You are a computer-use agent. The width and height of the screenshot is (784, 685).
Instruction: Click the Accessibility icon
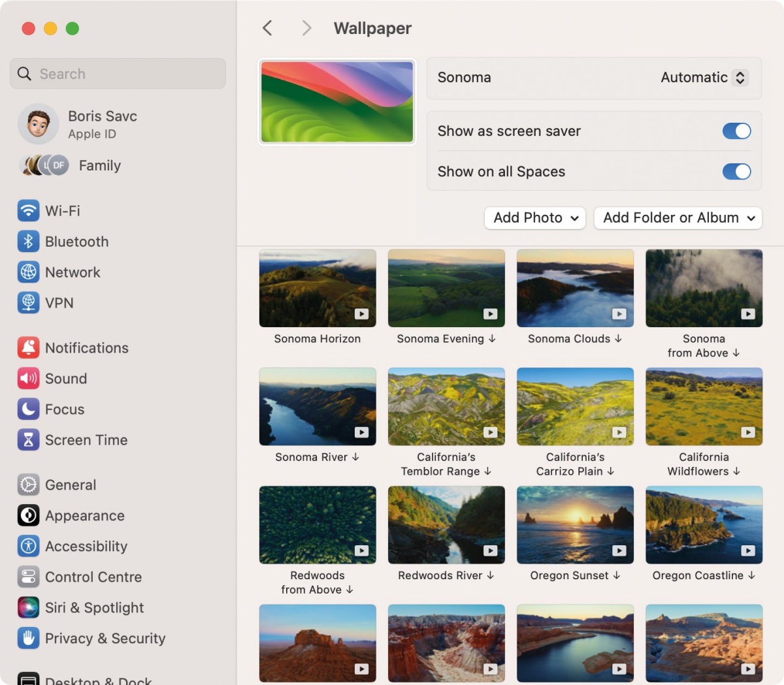[x=28, y=547]
